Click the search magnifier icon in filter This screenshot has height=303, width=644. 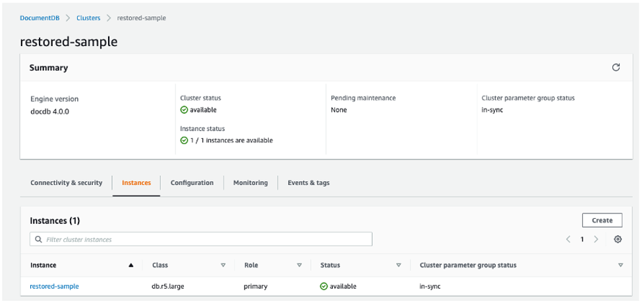click(39, 239)
